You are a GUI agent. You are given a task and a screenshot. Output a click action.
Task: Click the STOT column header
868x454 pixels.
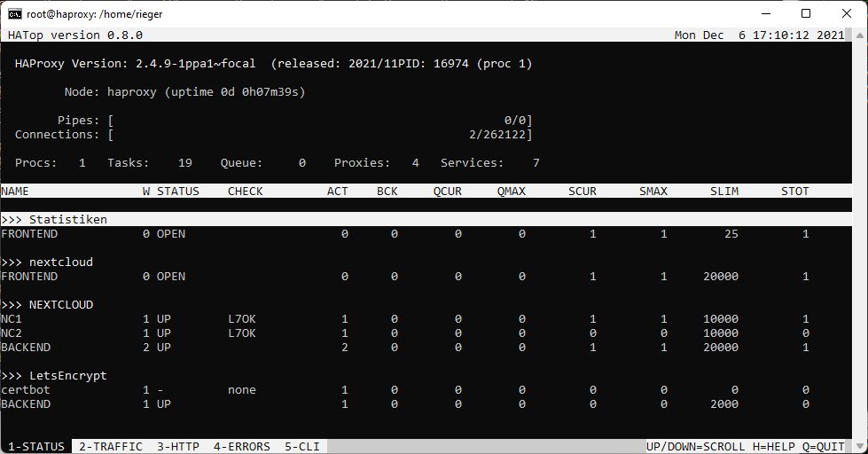click(x=795, y=191)
